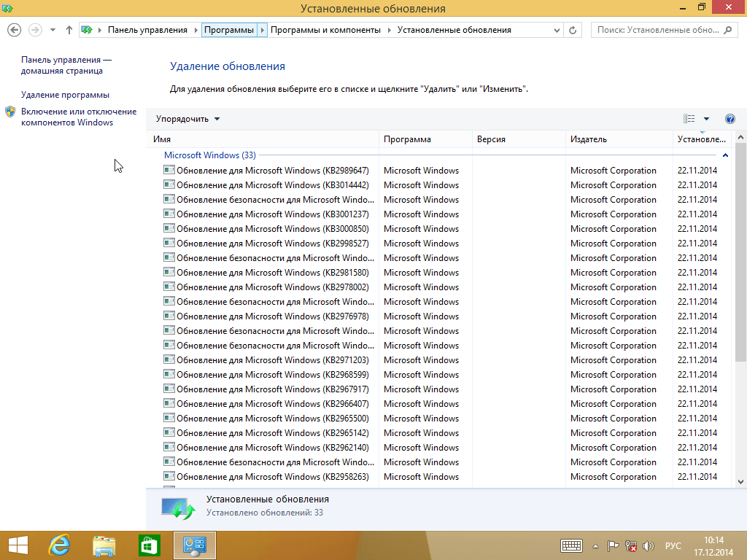
Task: Click the volume speaker tray icon
Action: 649,546
